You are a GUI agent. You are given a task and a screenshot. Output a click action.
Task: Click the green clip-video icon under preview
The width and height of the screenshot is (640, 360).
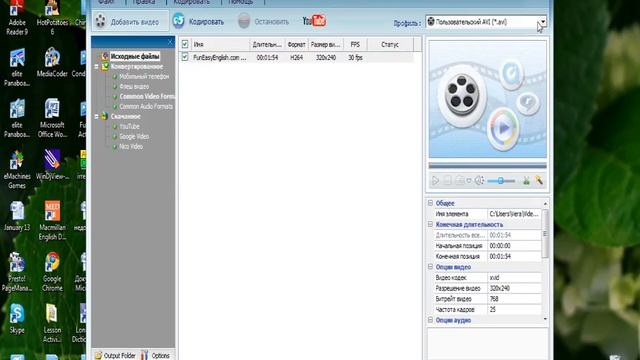(x=526, y=180)
